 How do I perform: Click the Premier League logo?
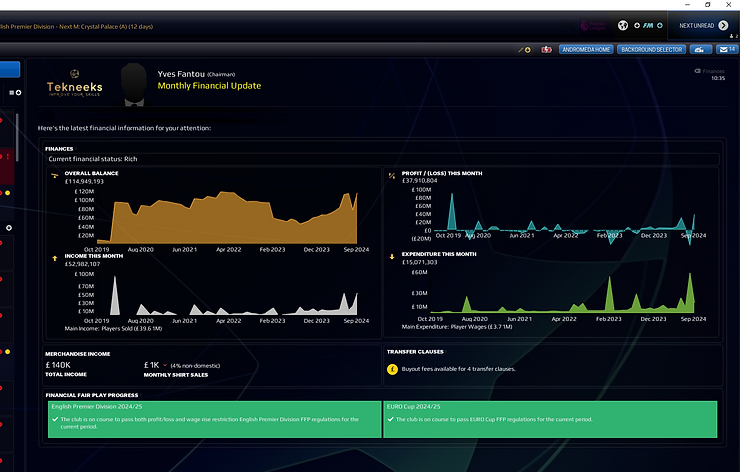(593, 25)
